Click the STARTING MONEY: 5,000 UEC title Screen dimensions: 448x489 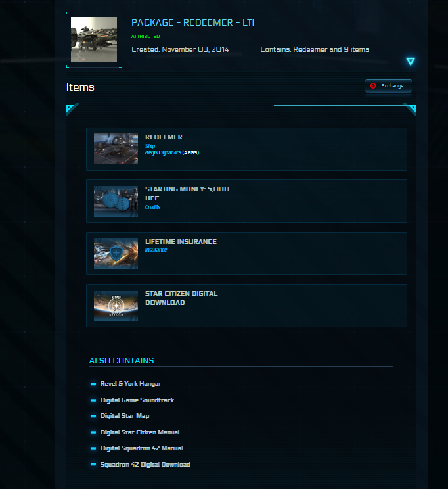187,193
